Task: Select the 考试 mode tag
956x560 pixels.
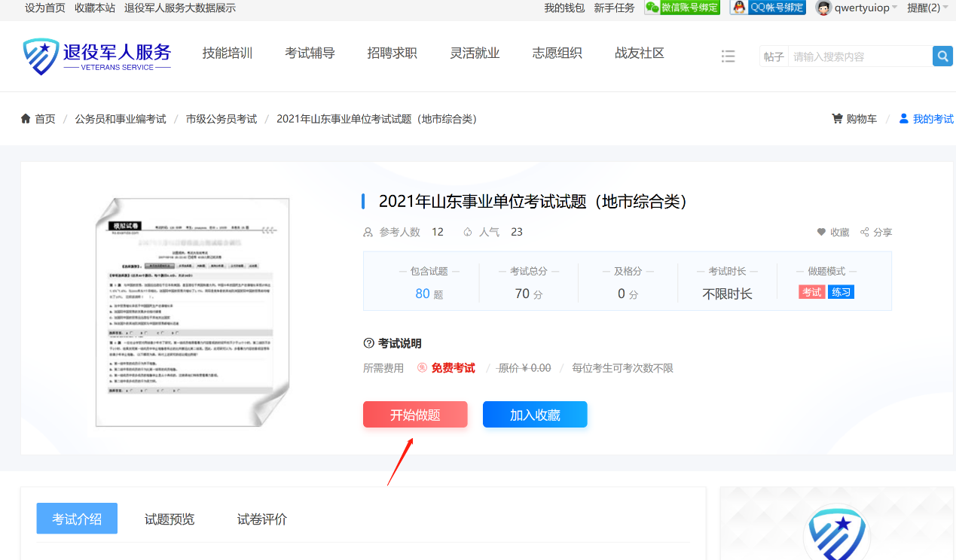Action: (811, 292)
